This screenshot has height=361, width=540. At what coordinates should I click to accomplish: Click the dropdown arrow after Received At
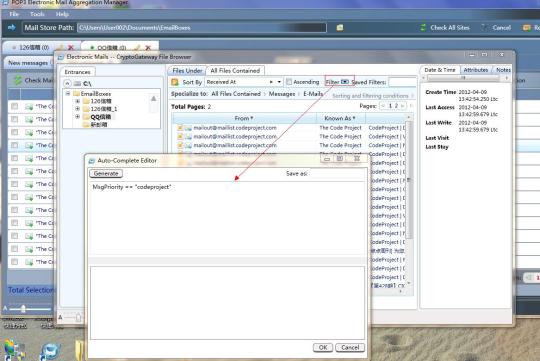pyautogui.click(x=279, y=82)
